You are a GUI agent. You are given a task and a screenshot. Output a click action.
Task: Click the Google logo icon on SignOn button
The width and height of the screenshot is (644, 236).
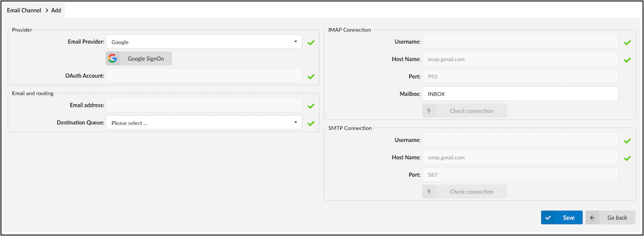coord(113,58)
